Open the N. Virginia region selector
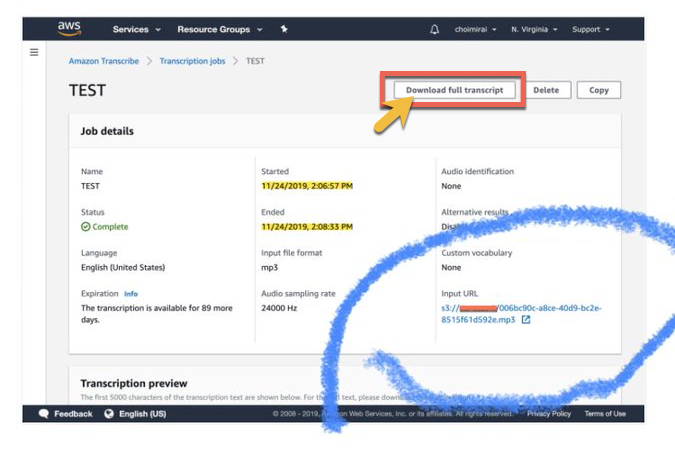The image size is (675, 454). (534, 29)
